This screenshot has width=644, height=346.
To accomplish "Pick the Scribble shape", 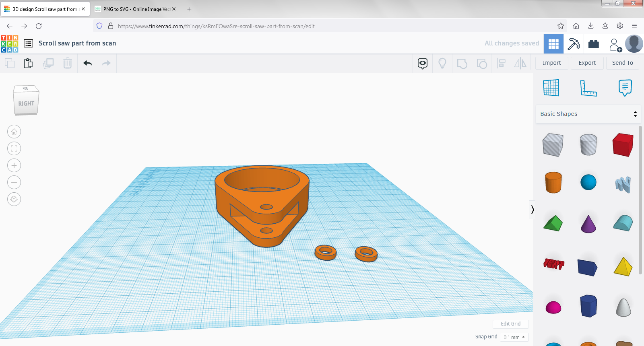I will point(623,184).
